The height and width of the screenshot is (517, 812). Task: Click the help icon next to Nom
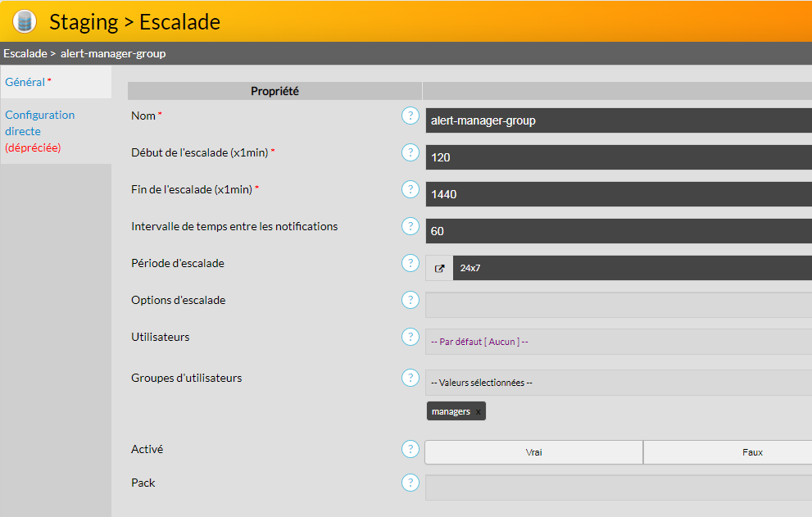tap(411, 116)
